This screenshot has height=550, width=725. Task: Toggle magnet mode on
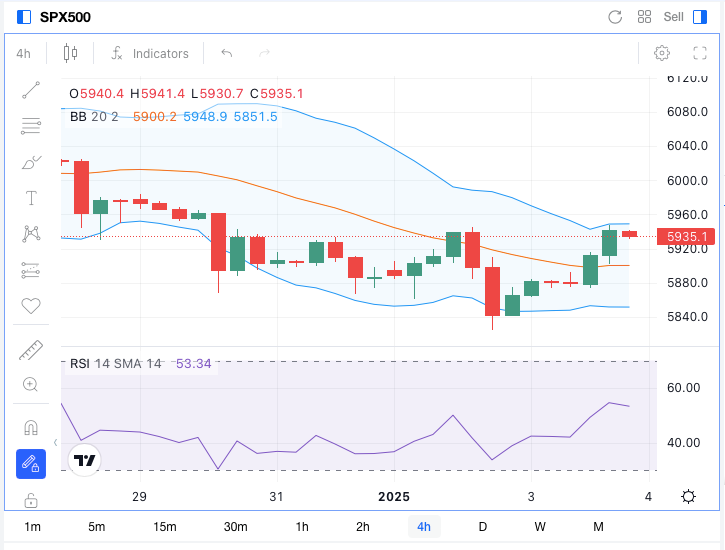pos(30,428)
